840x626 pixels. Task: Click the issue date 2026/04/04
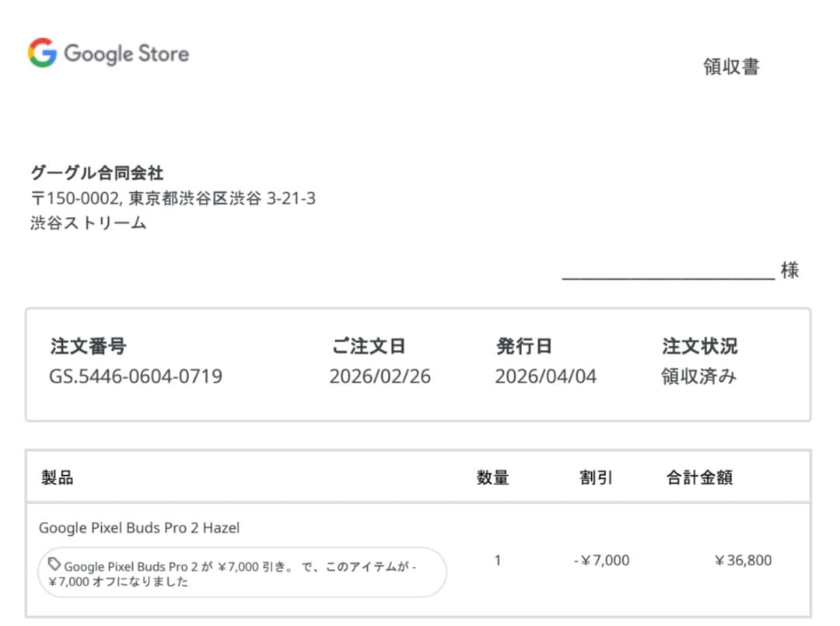click(x=546, y=376)
